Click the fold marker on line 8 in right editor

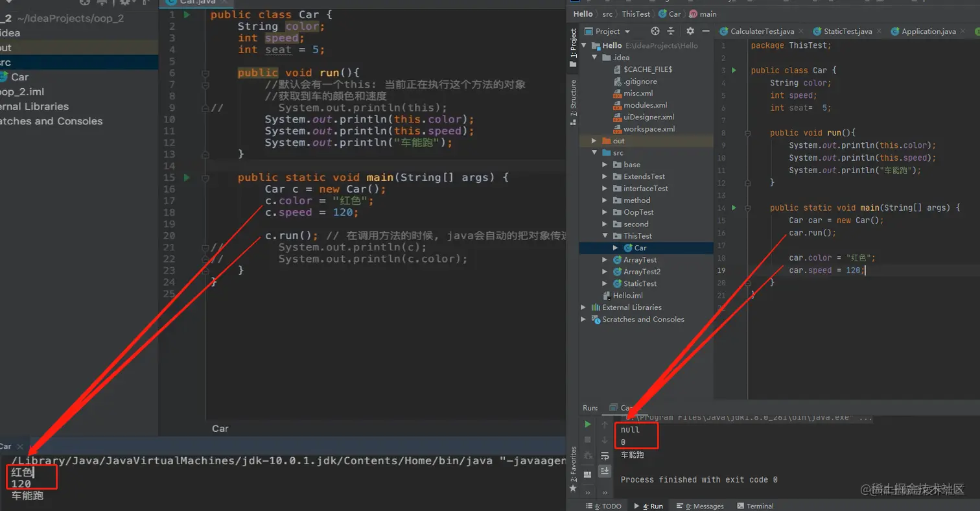click(748, 132)
